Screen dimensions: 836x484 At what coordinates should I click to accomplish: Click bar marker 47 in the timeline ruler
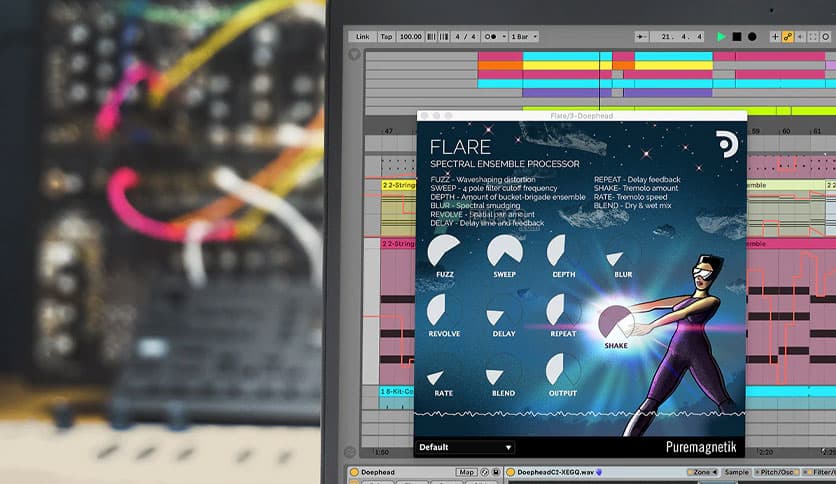tap(389, 131)
